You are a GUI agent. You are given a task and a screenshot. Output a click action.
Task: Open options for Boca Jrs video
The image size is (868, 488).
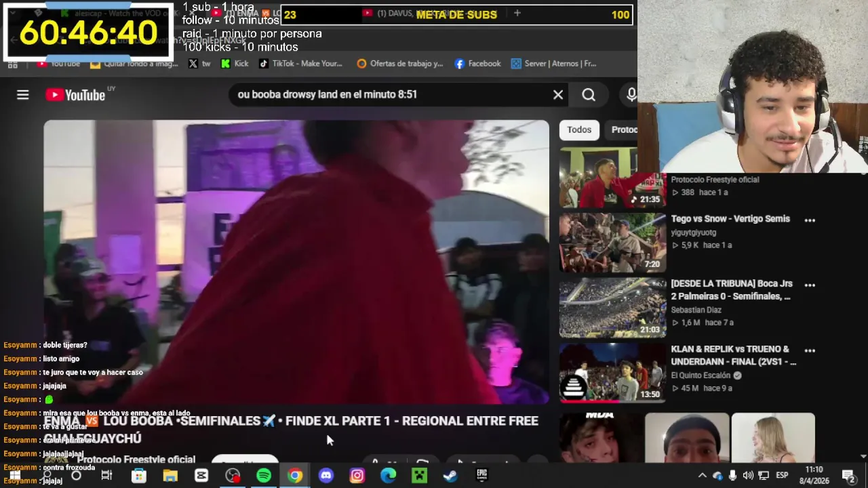(x=810, y=285)
